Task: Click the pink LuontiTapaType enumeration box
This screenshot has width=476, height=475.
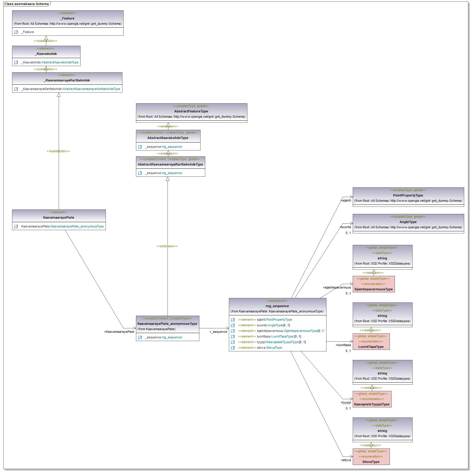Action: tap(371, 342)
